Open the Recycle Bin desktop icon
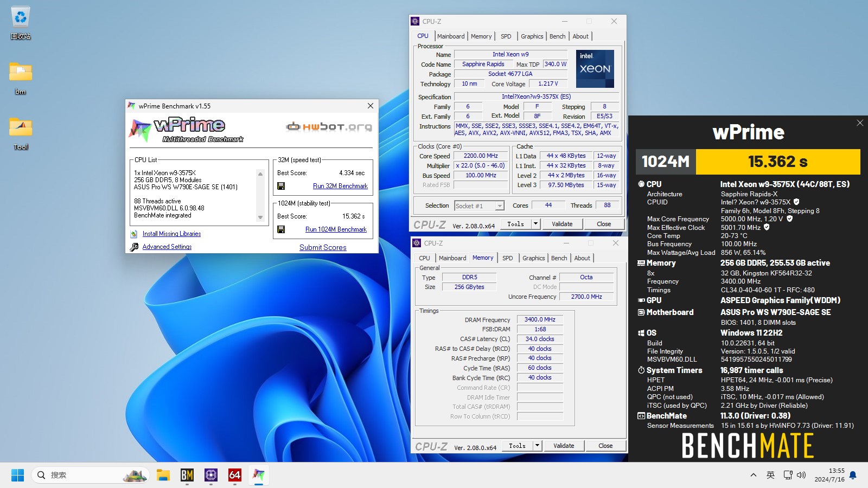This screenshot has width=868, height=488. point(21,23)
